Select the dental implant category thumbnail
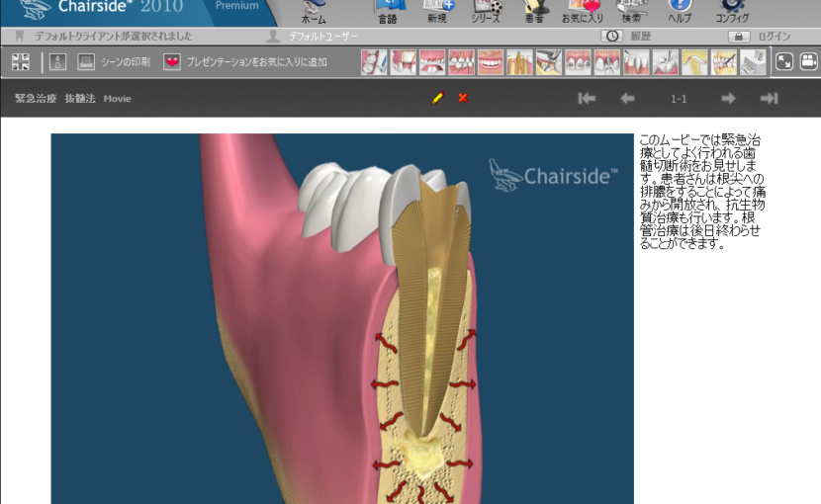821x504 pixels. coord(607,62)
